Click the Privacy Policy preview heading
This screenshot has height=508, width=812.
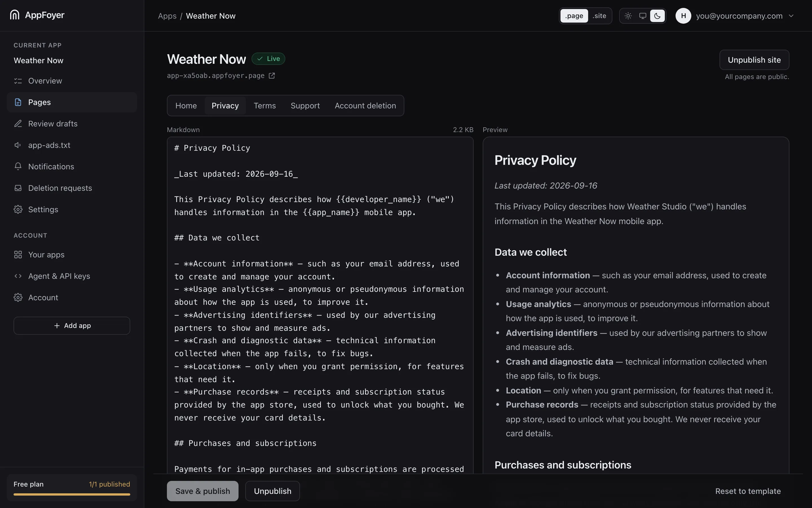pyautogui.click(x=535, y=160)
